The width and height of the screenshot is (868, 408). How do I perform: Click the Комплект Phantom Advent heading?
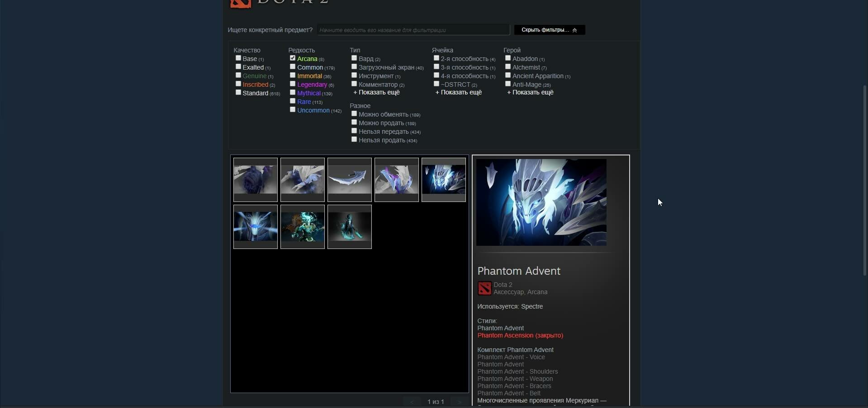click(515, 350)
